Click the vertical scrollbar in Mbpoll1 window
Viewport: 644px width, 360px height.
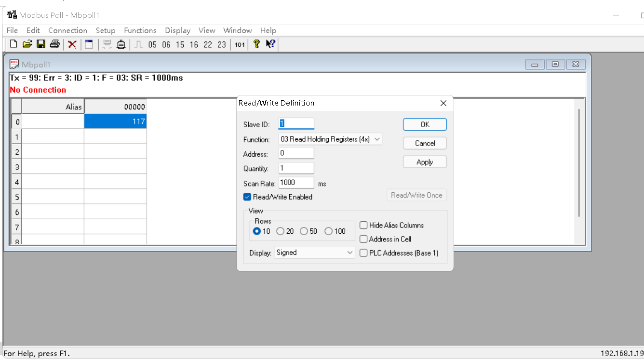click(579, 163)
